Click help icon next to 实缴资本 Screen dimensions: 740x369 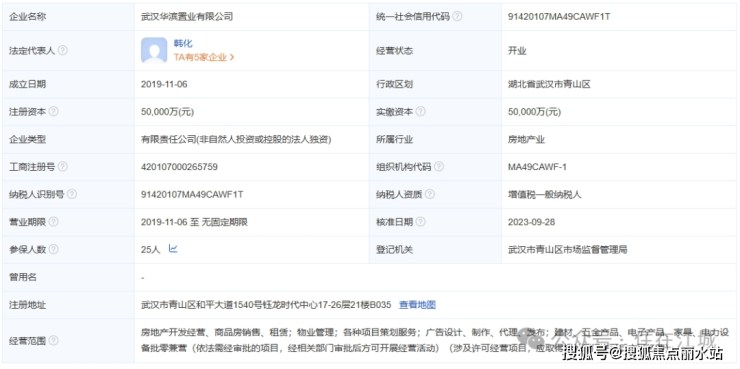point(420,112)
